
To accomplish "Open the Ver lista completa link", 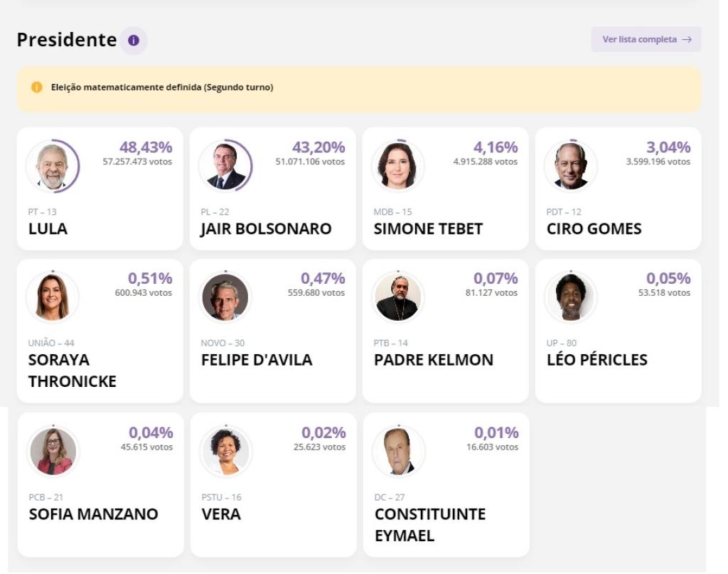I will pos(646,40).
